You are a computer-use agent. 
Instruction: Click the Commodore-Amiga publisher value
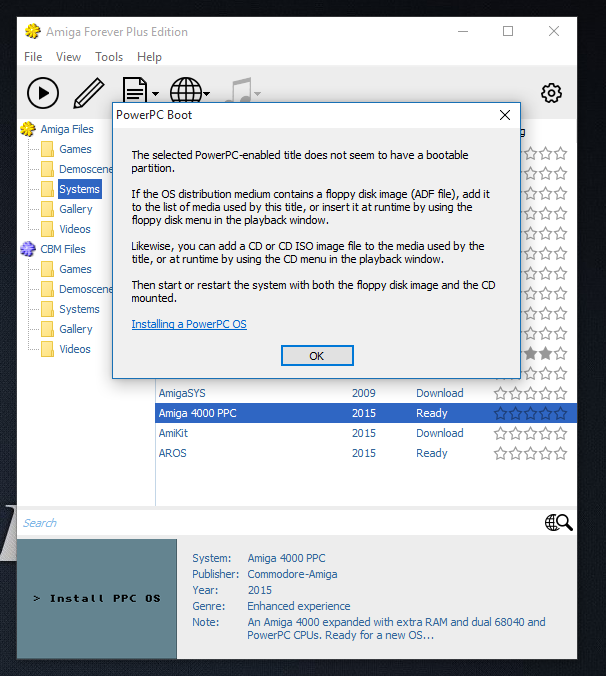pos(292,574)
